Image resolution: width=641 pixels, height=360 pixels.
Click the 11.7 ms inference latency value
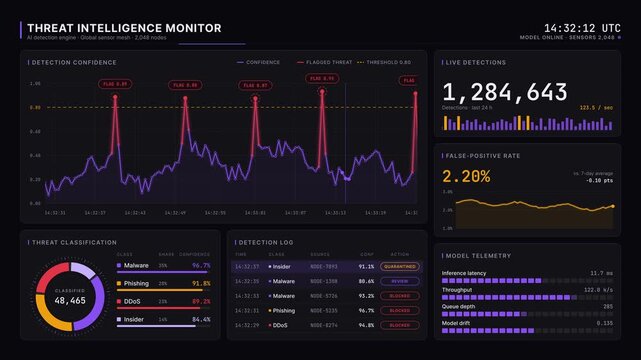coord(601,273)
